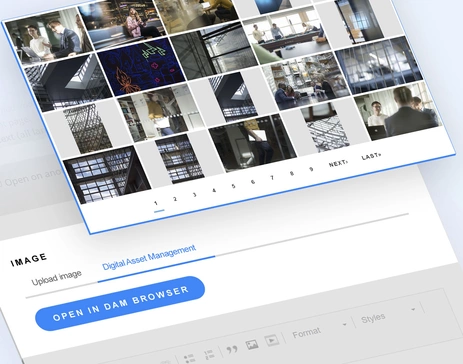The image size is (463, 364).
Task: Click the insert video toolbar icon
Action: click(x=272, y=340)
